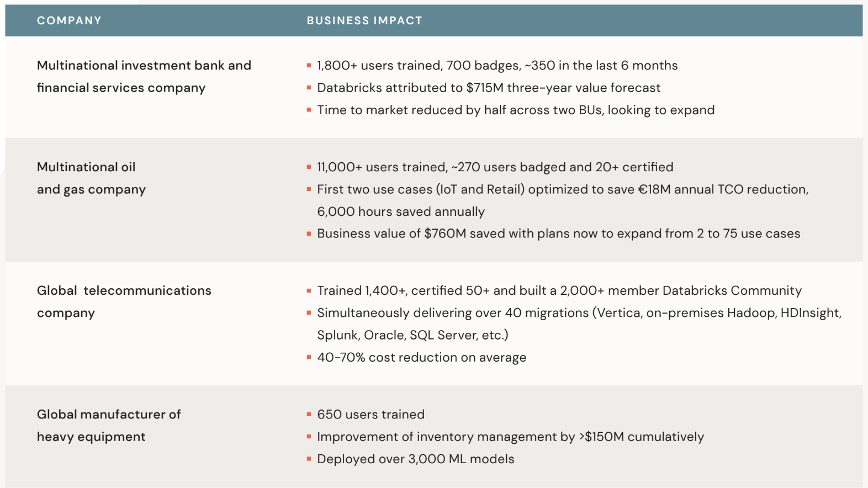This screenshot has width=868, height=488.
Task: Click the text about inventory management improvement
Action: [x=510, y=437]
